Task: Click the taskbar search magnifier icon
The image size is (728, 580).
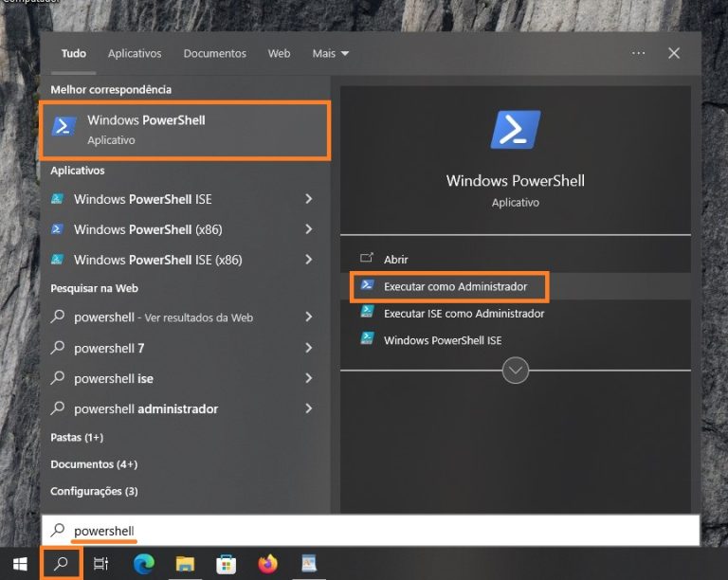Action: point(62,564)
